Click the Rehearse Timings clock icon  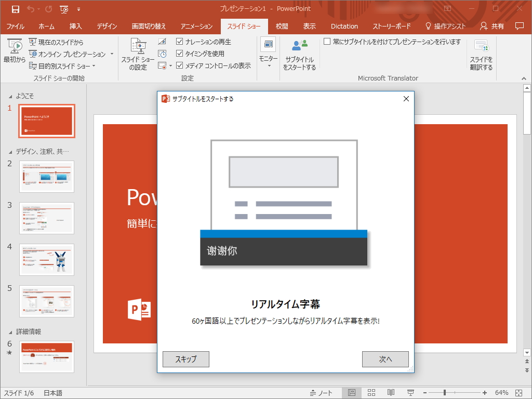click(162, 54)
